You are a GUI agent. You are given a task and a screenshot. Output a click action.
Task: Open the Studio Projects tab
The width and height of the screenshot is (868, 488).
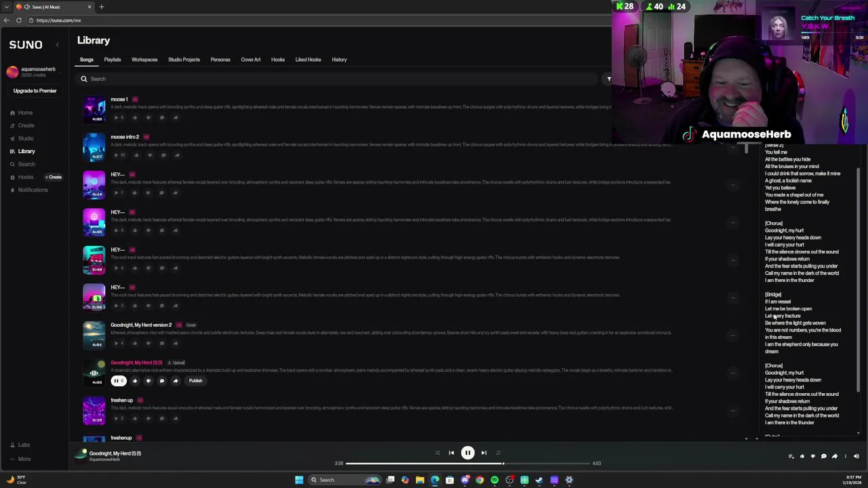(184, 60)
